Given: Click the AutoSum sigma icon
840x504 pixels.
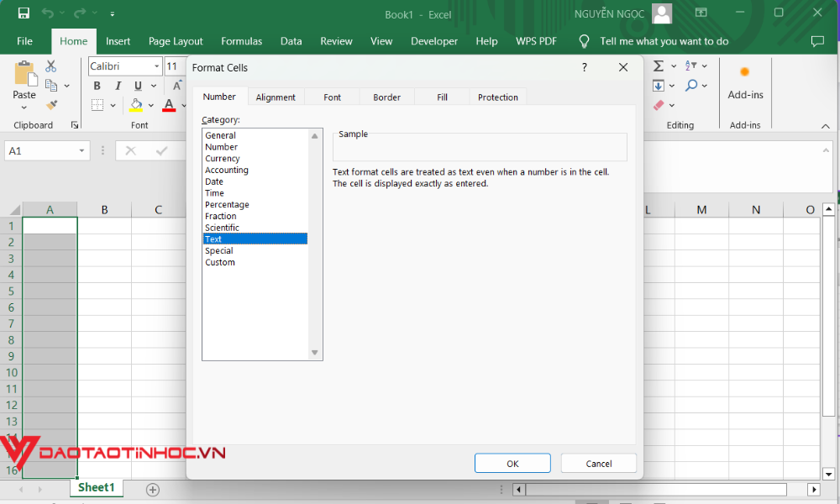Looking at the screenshot, I should pyautogui.click(x=659, y=66).
